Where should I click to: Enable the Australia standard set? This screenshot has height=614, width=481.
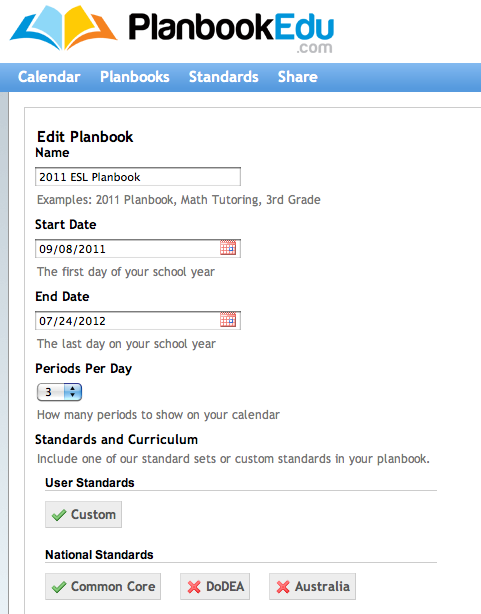point(313,587)
